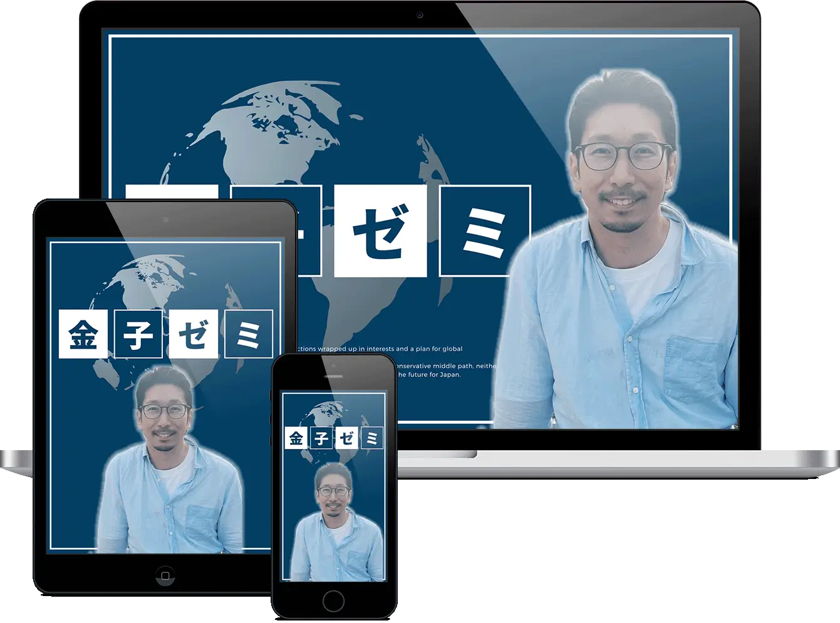Image resolution: width=840 pixels, height=623 pixels.
Task: Select the 子 tile on the tablet
Action: point(138,334)
